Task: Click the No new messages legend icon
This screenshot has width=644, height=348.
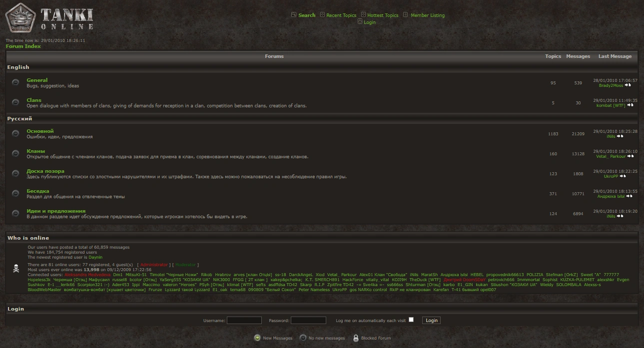Action: [303, 338]
